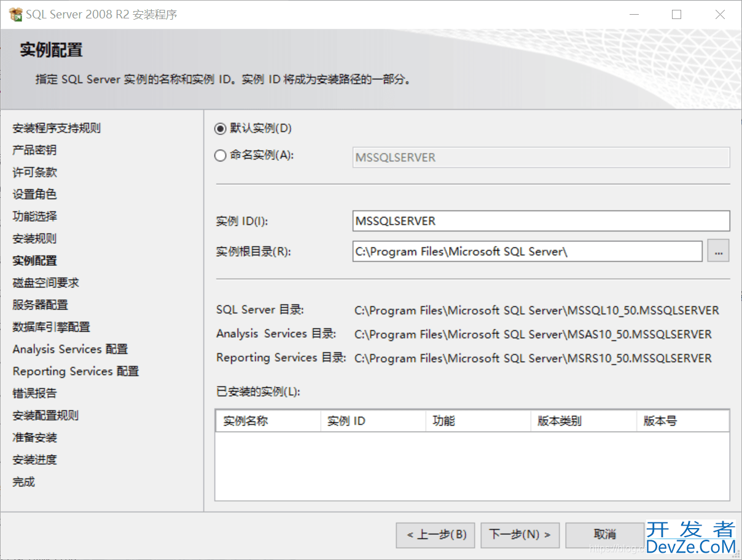Viewport: 742px width, 560px height.
Task: Select 服务器配置 step in sidebar
Action: tap(40, 305)
